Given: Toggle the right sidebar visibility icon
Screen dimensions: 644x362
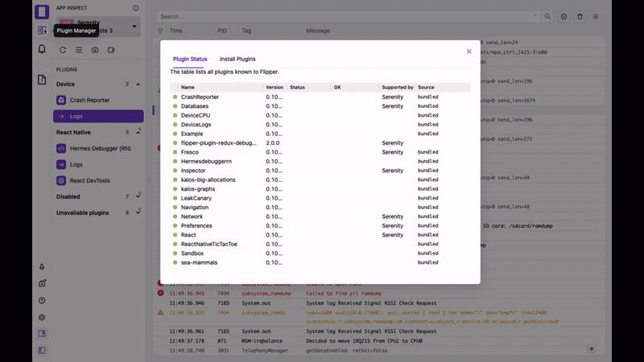Looking at the screenshot, I should (42, 334).
